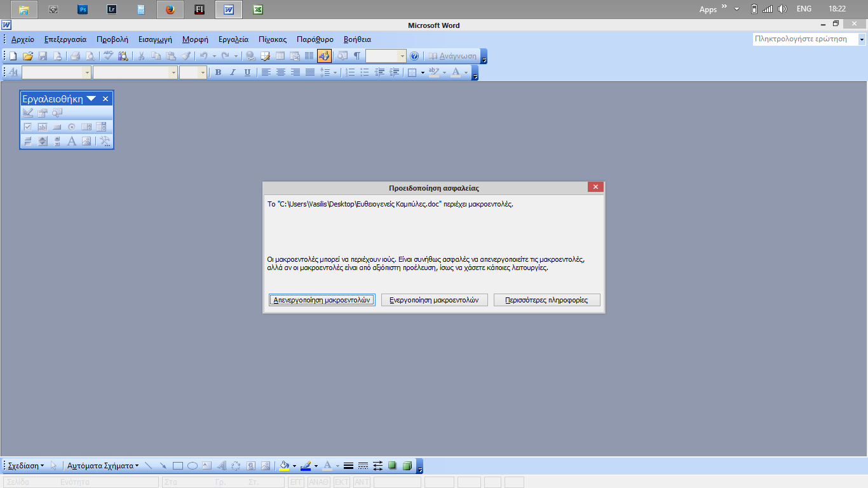Open Firefox from the taskbar
The width and height of the screenshot is (868, 488).
click(x=170, y=10)
